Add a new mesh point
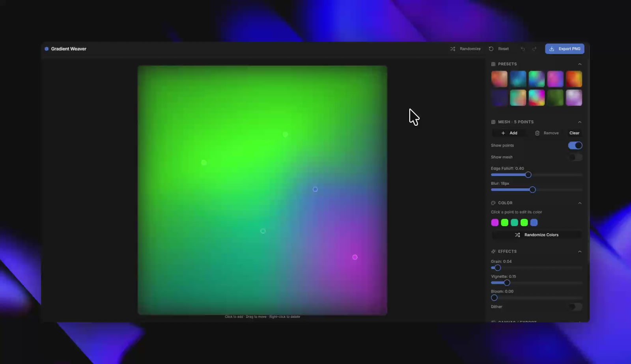The image size is (631, 364). [x=509, y=133]
